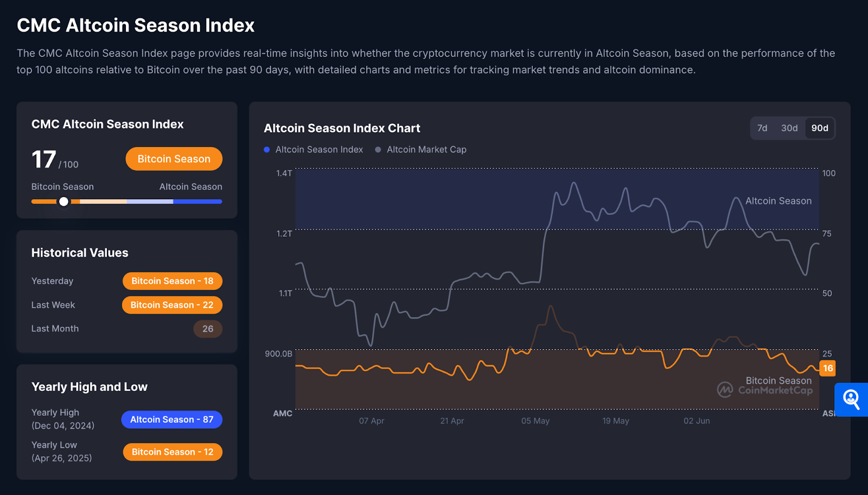Viewport: 868px width, 495px height.
Task: Click the 05 May date label on chart
Action: pyautogui.click(x=535, y=421)
